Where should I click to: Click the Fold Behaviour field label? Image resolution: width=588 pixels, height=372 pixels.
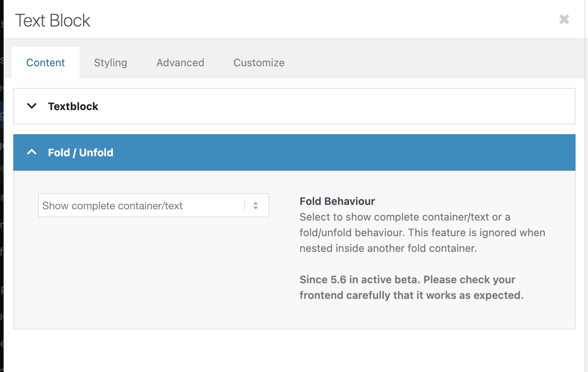(x=337, y=201)
